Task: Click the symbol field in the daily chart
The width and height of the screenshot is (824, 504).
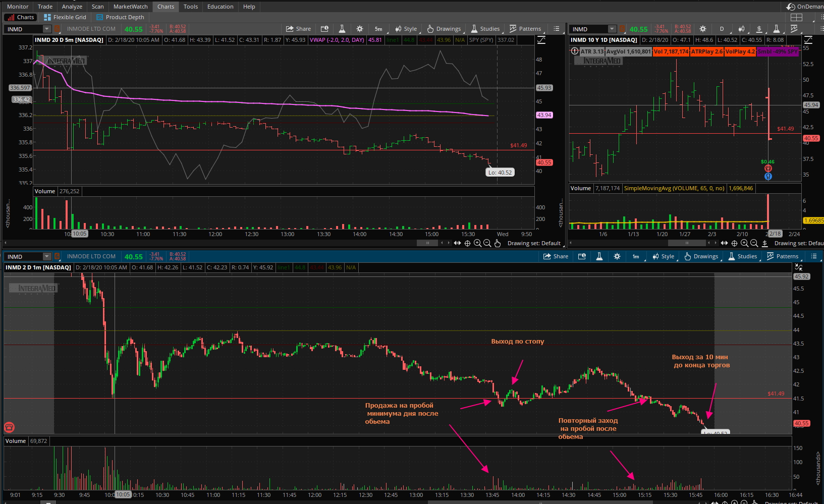Action: click(x=589, y=29)
